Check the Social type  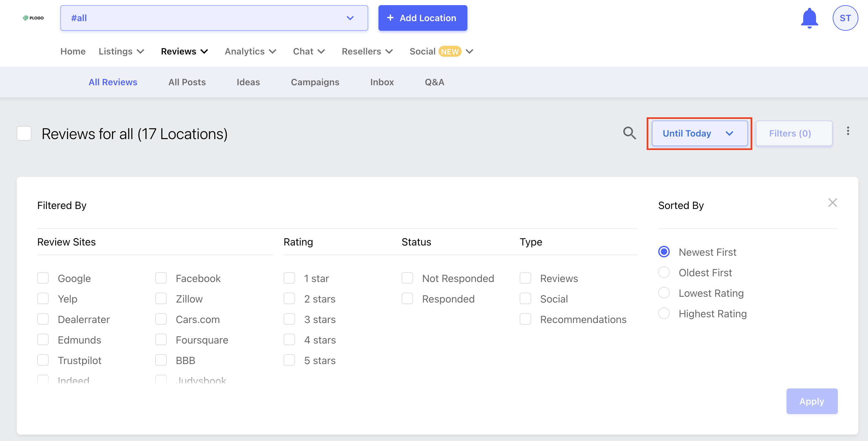point(525,299)
